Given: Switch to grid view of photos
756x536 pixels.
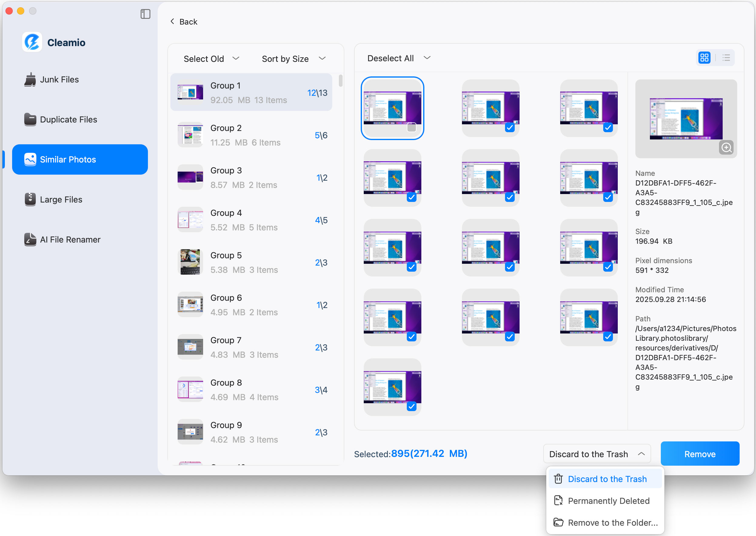Looking at the screenshot, I should (704, 57).
